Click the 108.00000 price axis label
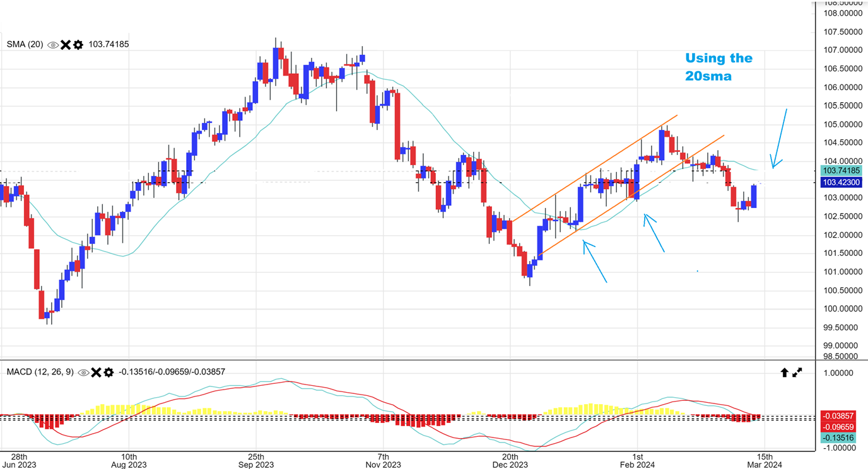This screenshot has width=868, height=469. tap(844, 13)
